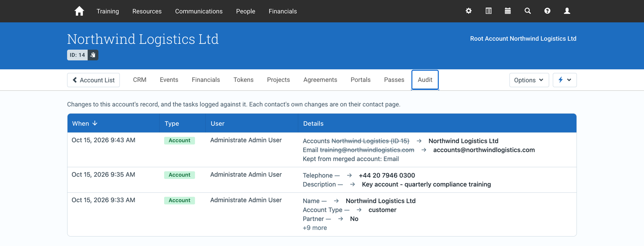This screenshot has height=246, width=644.
Task: Switch to the Passes tab
Action: point(394,80)
